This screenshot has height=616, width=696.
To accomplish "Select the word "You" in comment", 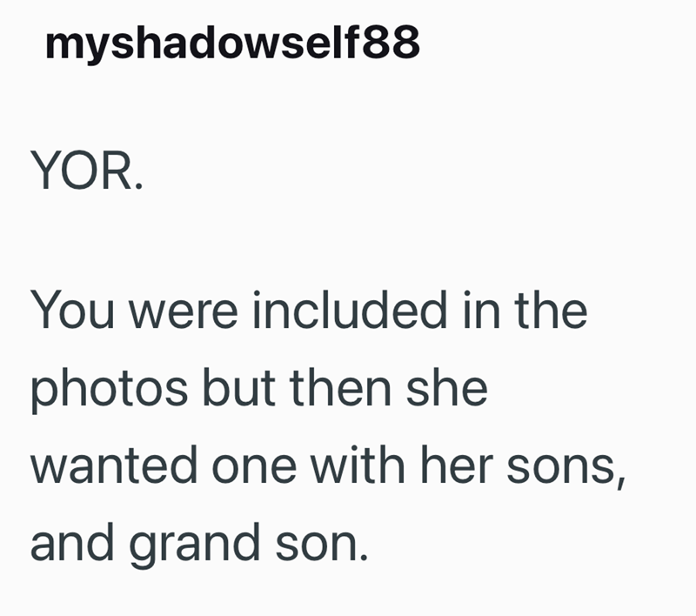I will [72, 310].
